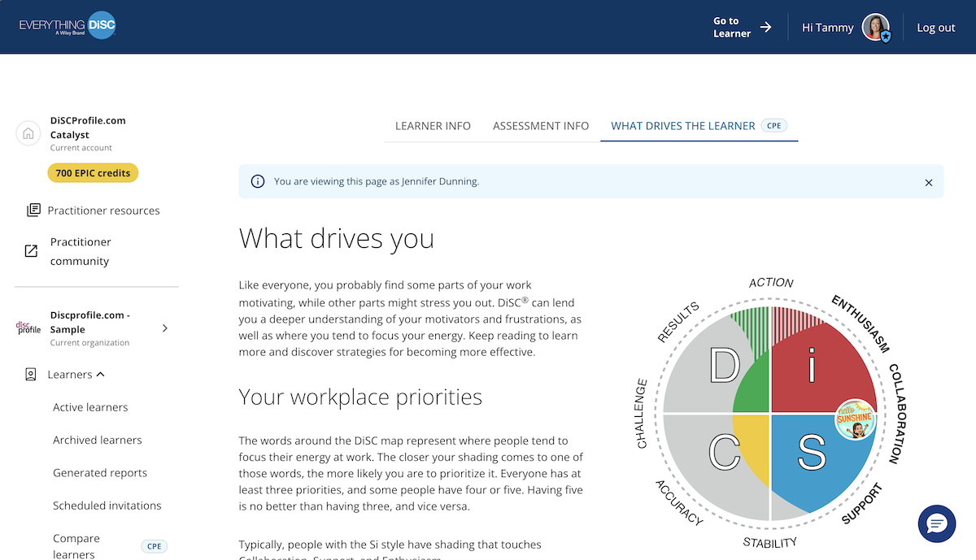Open Practitioner resources
The image size is (976, 560).
pos(103,211)
